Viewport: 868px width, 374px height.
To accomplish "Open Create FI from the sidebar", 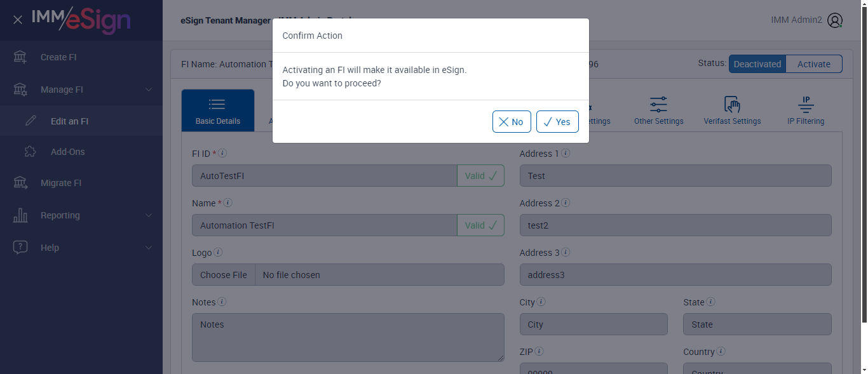I will pyautogui.click(x=58, y=57).
